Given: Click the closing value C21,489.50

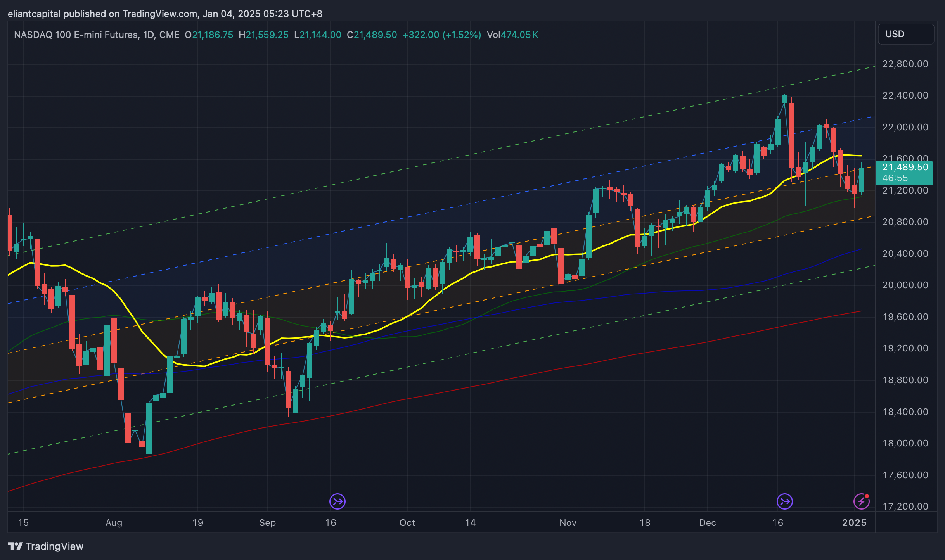Looking at the screenshot, I should pos(372,35).
